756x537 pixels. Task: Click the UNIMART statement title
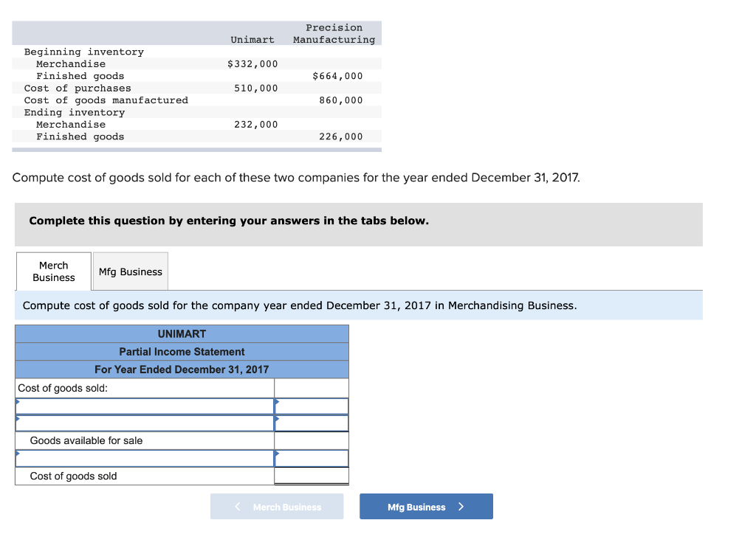point(182,333)
